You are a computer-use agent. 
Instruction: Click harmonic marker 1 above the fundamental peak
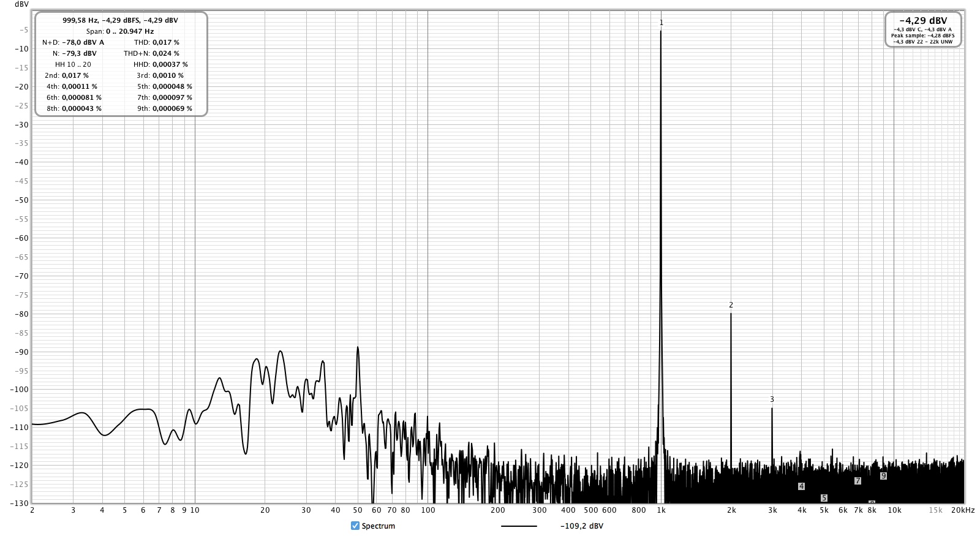pyautogui.click(x=661, y=23)
